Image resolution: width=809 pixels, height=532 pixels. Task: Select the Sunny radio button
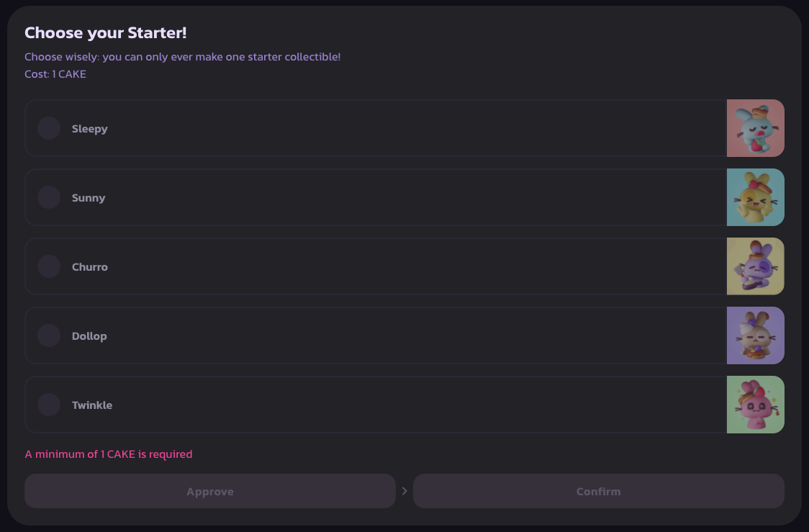point(49,197)
